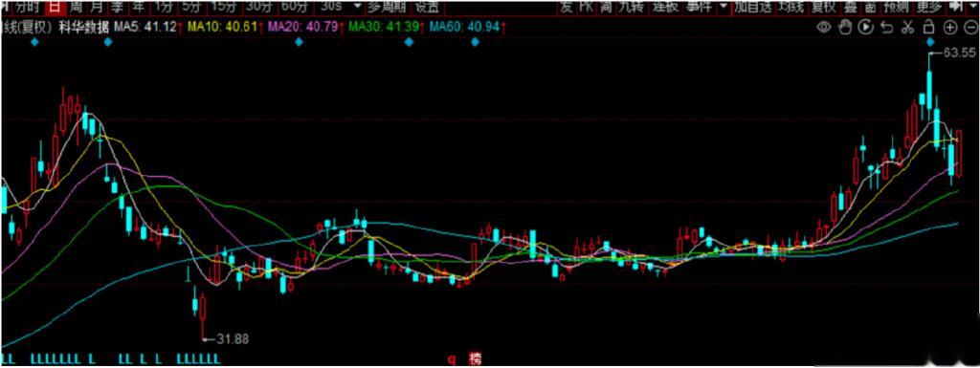Open the top-right corner dropdown arrow

pos(973,7)
